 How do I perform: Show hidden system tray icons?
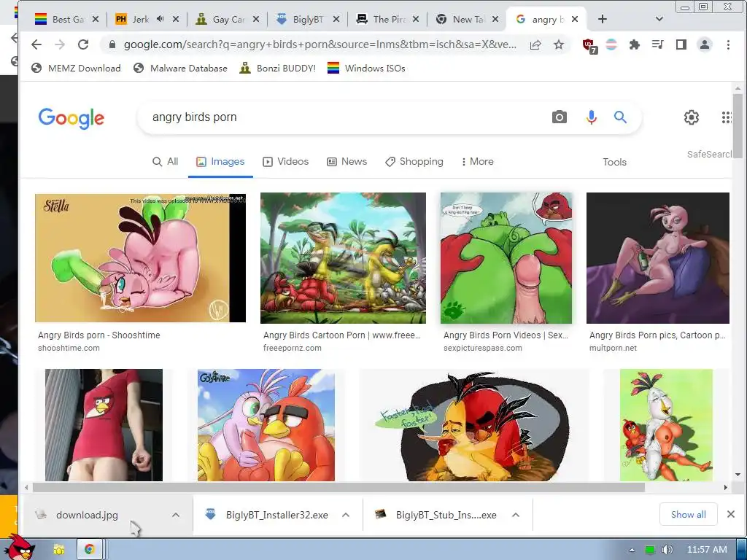[x=632, y=550]
